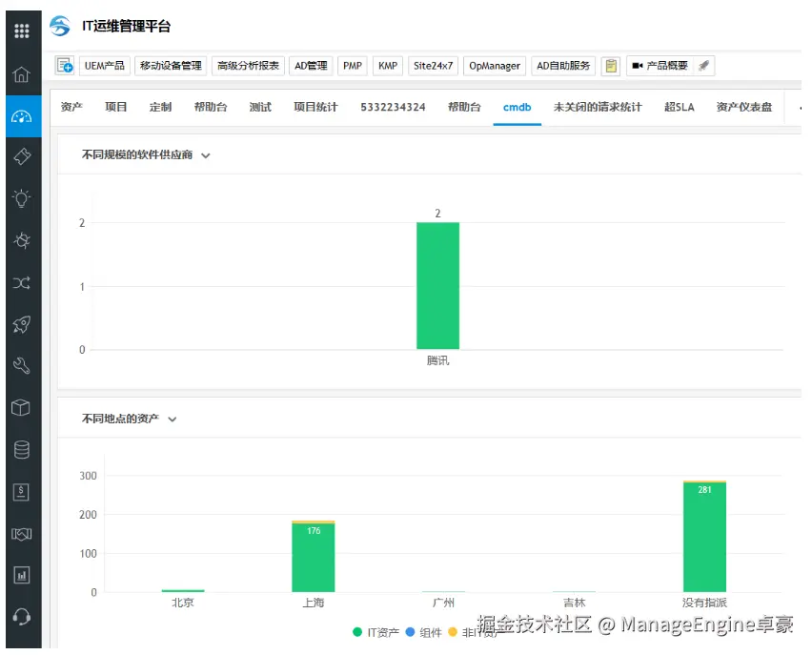Toggle the 组件 legend series
This screenshot has height=655, width=812.
click(x=424, y=632)
